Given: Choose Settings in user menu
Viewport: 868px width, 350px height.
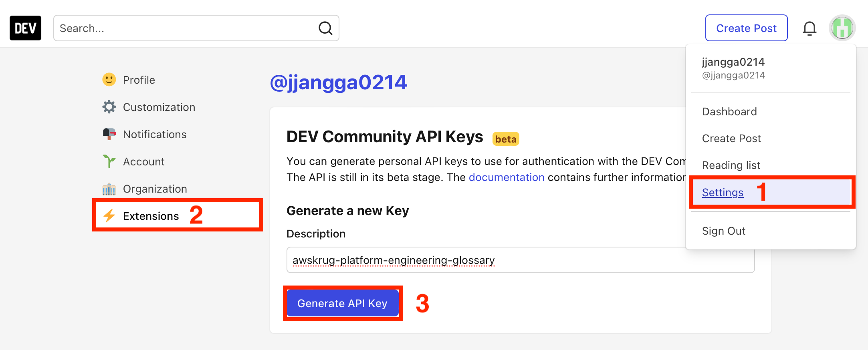Looking at the screenshot, I should point(771,192).
